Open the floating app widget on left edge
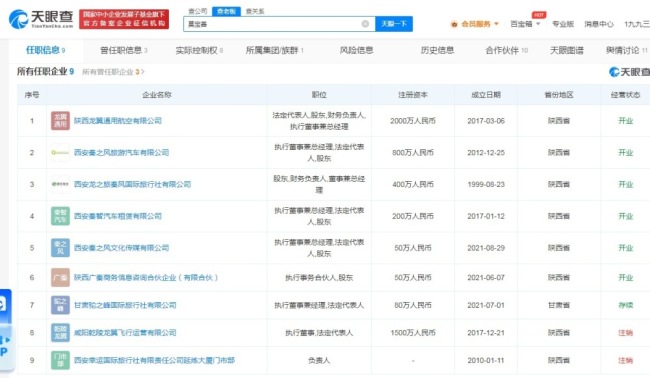 [6, 329]
